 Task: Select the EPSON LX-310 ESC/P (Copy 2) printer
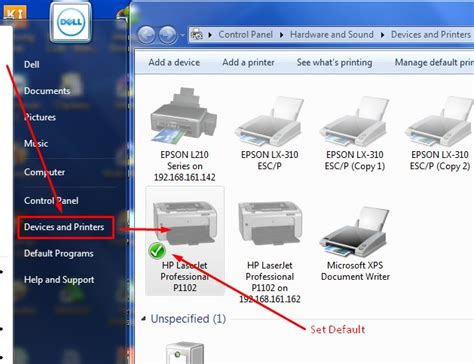(439, 121)
